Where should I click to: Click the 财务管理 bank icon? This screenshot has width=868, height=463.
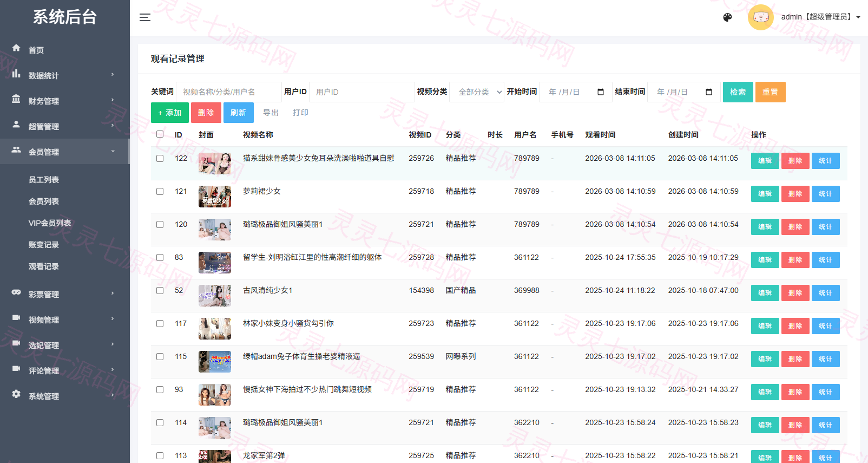pos(16,99)
